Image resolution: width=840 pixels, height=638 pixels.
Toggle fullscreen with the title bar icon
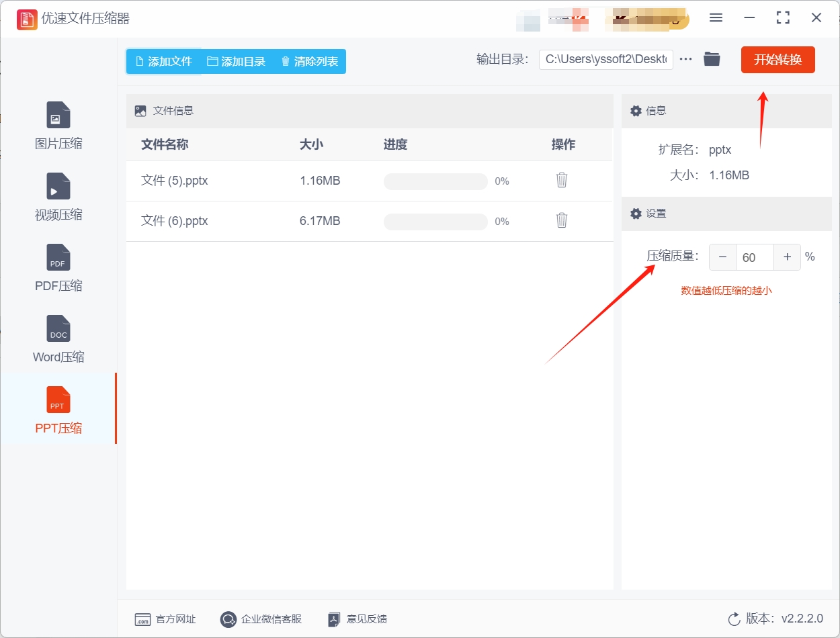(x=783, y=18)
